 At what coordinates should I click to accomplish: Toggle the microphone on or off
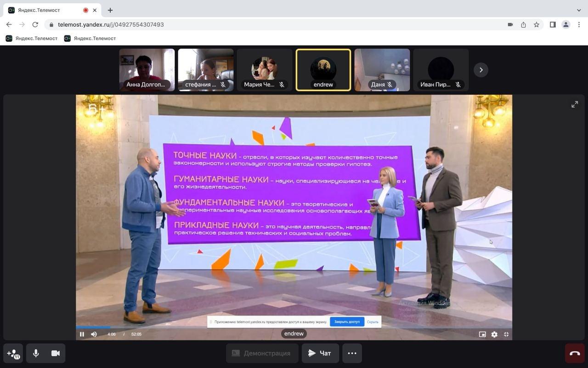click(x=36, y=353)
